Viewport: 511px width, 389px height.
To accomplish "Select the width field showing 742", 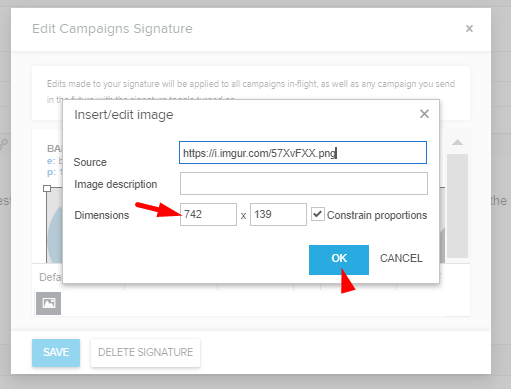I will tap(208, 214).
